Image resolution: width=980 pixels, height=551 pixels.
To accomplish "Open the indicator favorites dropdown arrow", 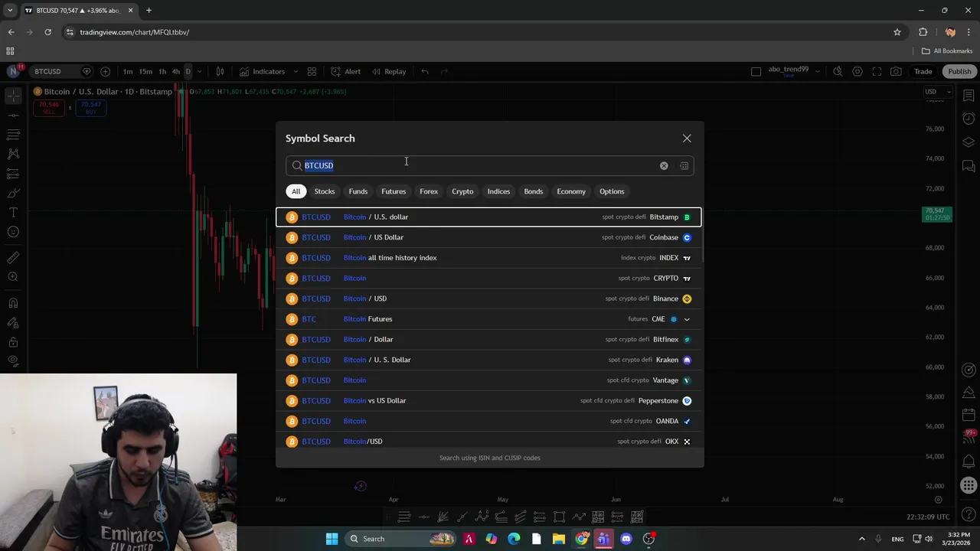I will coord(296,71).
